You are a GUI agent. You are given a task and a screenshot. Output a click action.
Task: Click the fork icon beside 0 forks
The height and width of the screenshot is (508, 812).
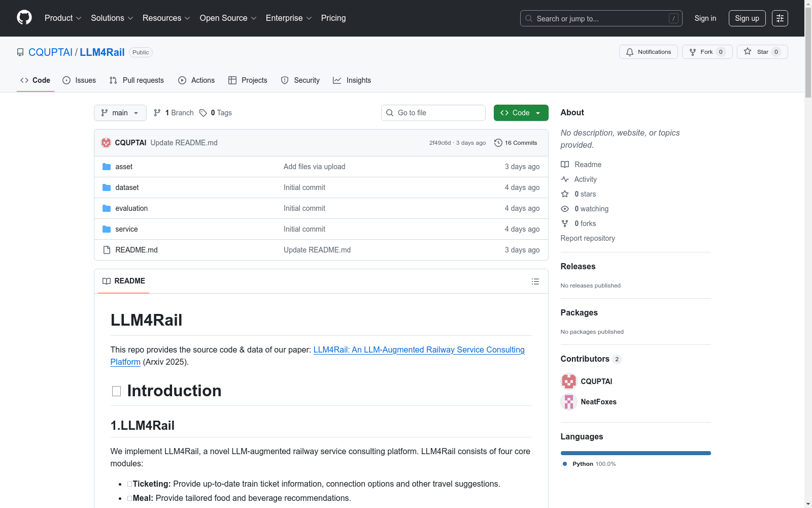[565, 224]
